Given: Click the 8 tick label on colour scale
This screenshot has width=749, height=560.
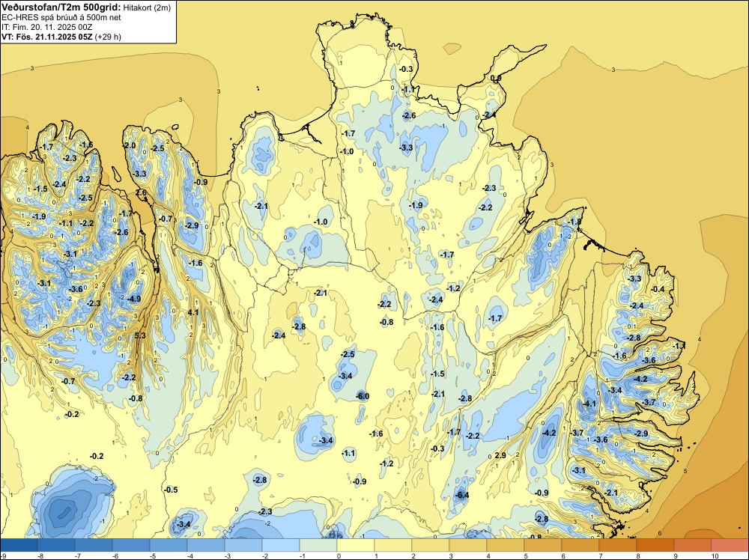Looking at the screenshot, I should click(637, 556).
